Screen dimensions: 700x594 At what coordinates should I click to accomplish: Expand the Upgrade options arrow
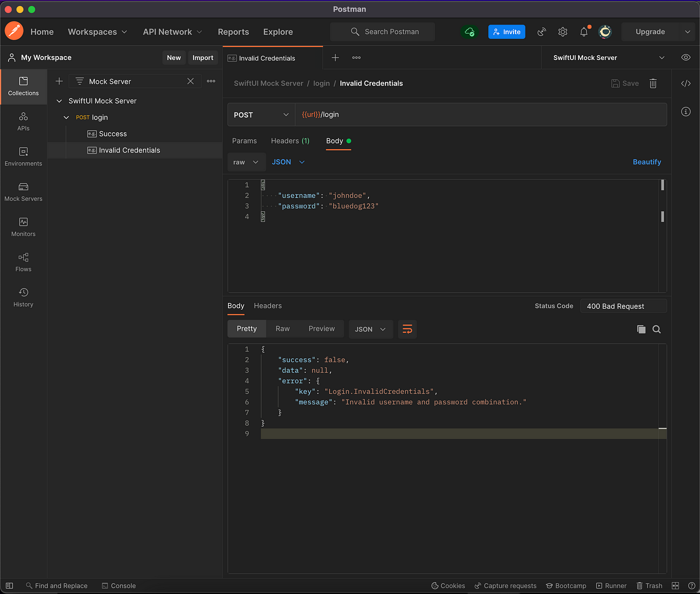687,32
